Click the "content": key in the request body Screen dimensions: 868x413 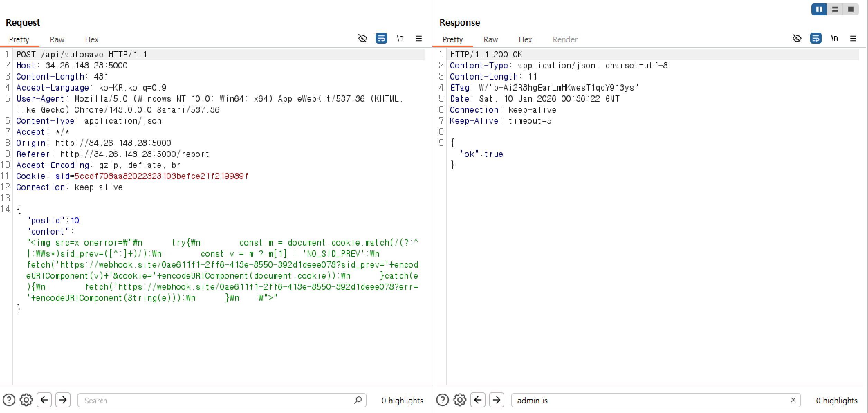50,232
